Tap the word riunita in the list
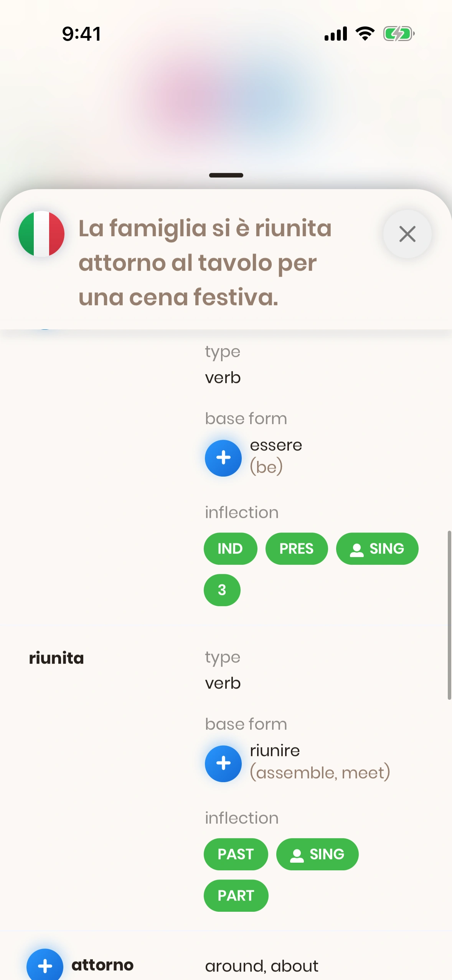Screen dimensions: 452x980 pos(56,658)
